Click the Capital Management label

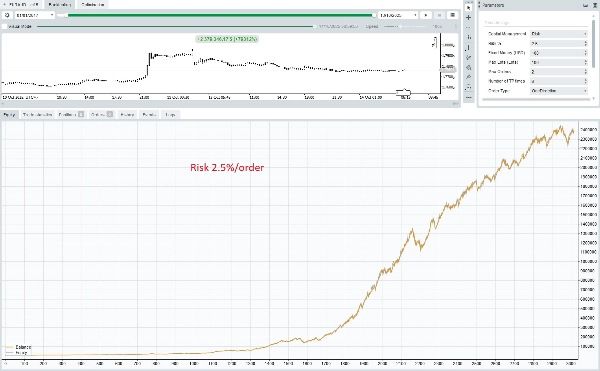[x=507, y=34]
